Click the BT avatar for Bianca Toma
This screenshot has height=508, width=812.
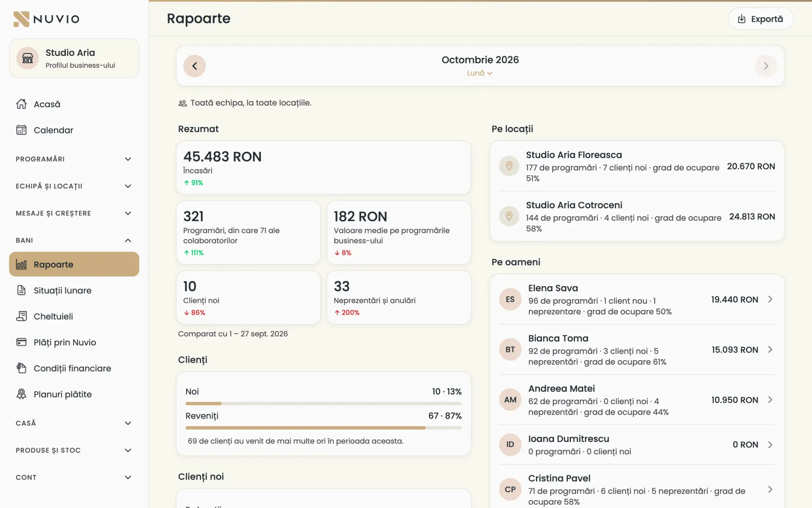[510, 350]
